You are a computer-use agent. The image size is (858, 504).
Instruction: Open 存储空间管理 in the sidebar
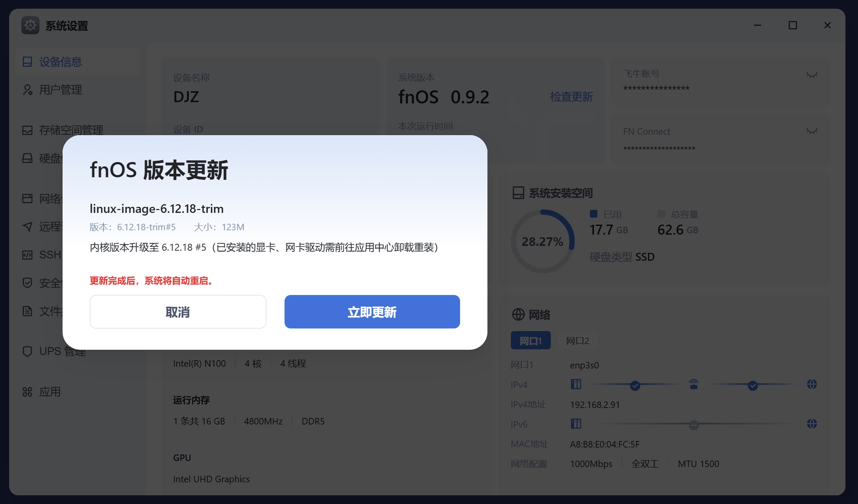pyautogui.click(x=77, y=130)
